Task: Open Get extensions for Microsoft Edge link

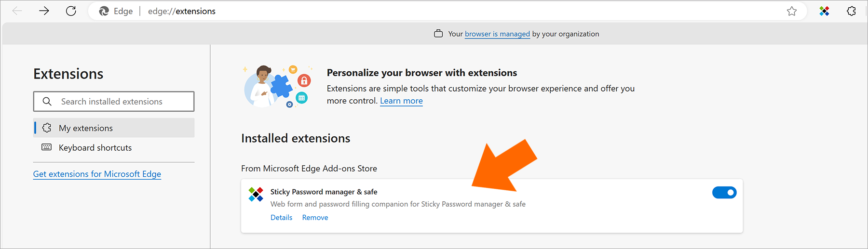Action: (97, 174)
